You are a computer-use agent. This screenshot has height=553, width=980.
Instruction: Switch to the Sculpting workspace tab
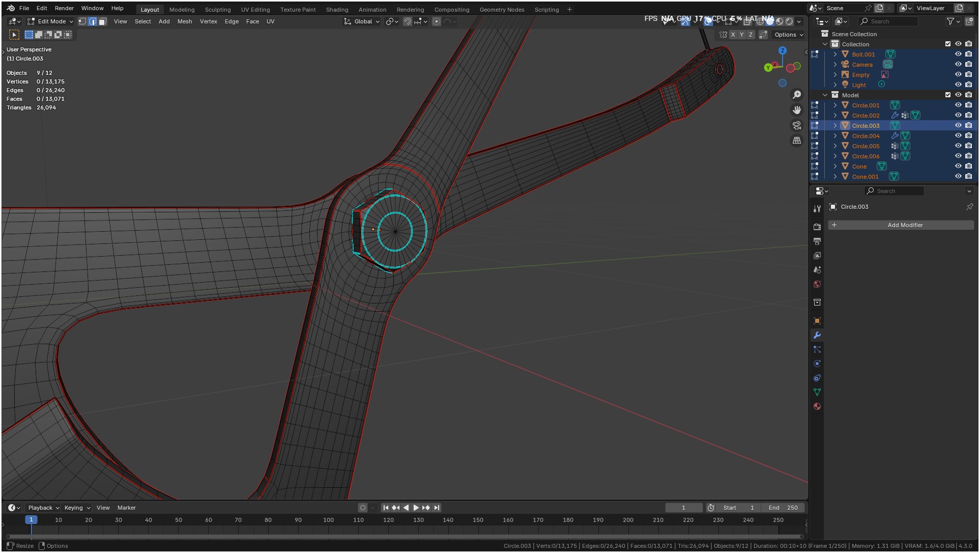(217, 10)
